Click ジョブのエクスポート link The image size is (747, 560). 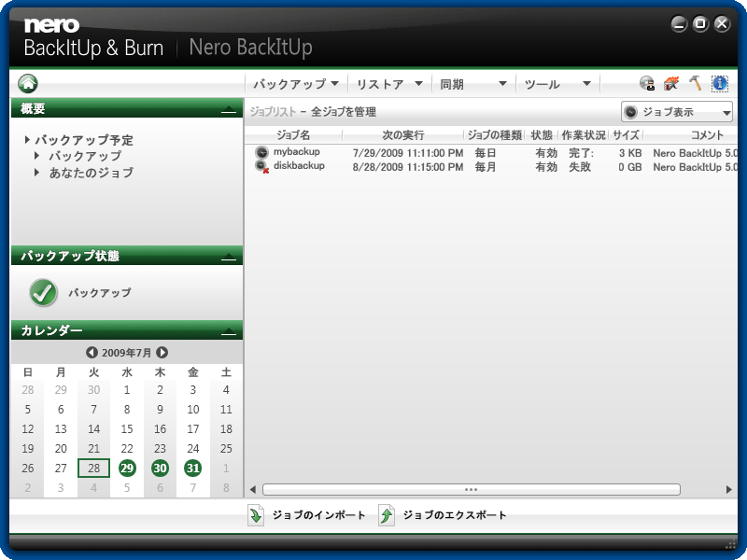tap(455, 515)
